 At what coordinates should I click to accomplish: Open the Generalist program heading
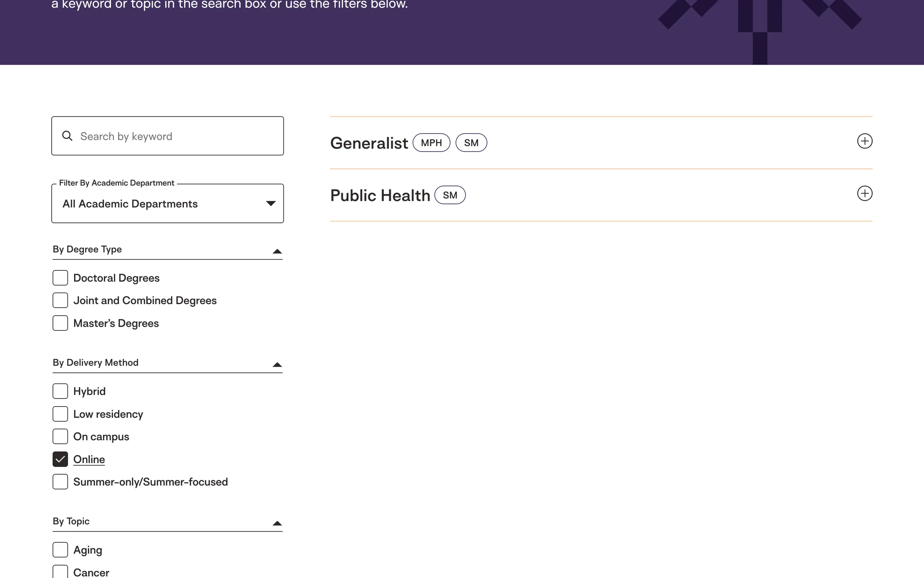coord(369,143)
